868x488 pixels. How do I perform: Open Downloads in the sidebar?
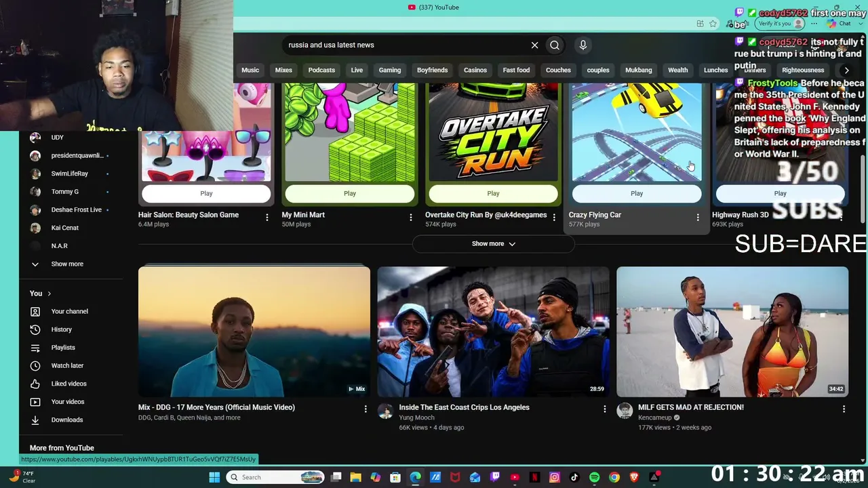(66, 420)
